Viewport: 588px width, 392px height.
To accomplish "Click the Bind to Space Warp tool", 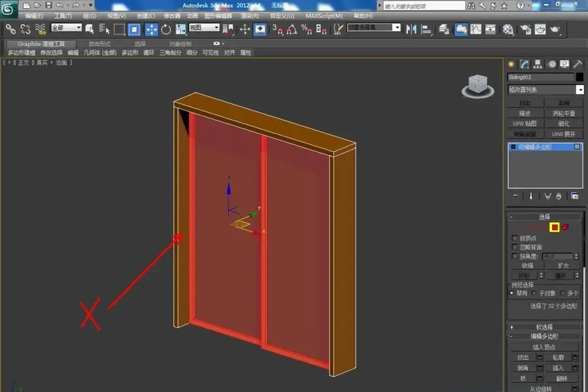I will (40, 29).
